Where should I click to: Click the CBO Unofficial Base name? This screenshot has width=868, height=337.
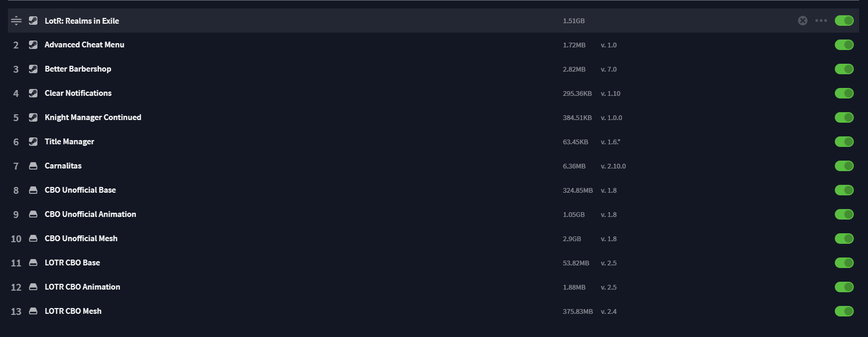80,190
